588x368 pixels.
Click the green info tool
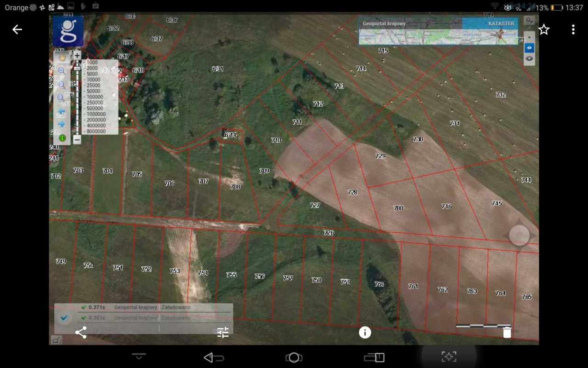[62, 138]
